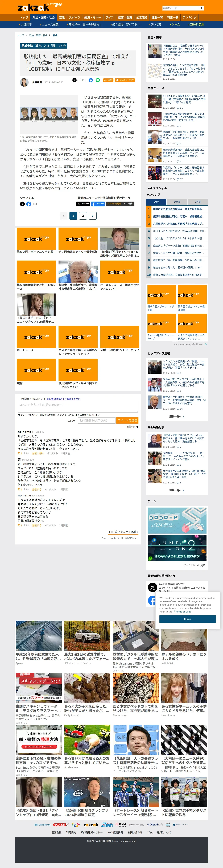Screen dimensions: 223x868
Task: Click プッシュ通知 button
Action: pos(120,203)
